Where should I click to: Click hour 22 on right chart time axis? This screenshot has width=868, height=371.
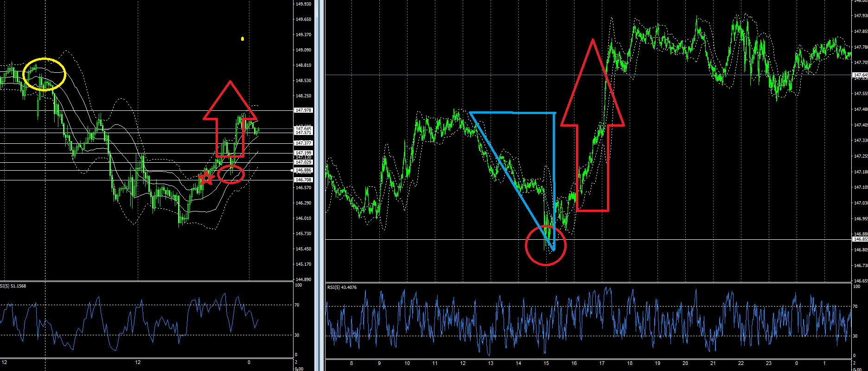[x=741, y=364]
